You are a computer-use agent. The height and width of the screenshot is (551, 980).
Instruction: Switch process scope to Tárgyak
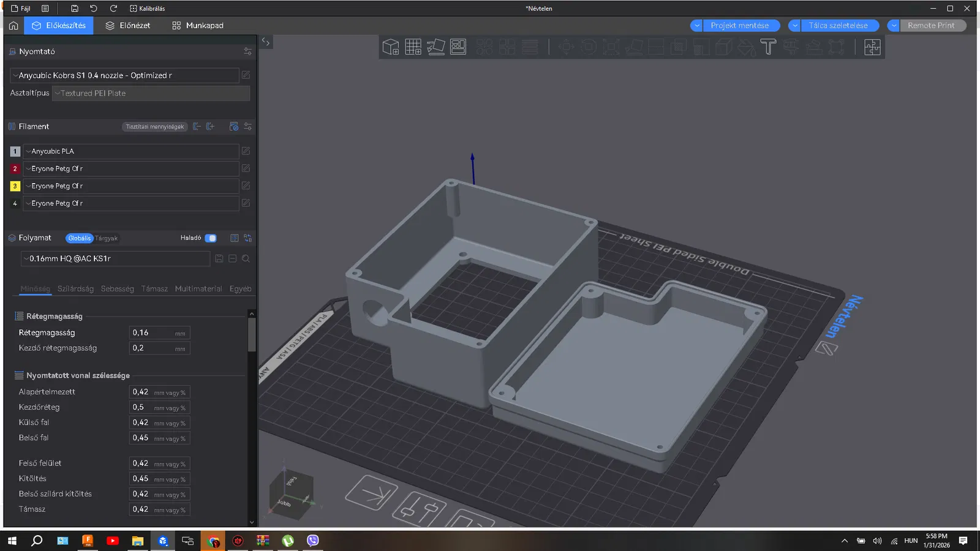click(106, 238)
